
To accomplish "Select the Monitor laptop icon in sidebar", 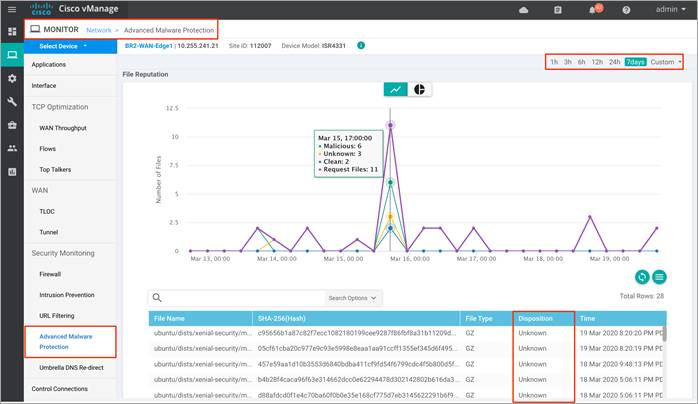I will tap(12, 55).
